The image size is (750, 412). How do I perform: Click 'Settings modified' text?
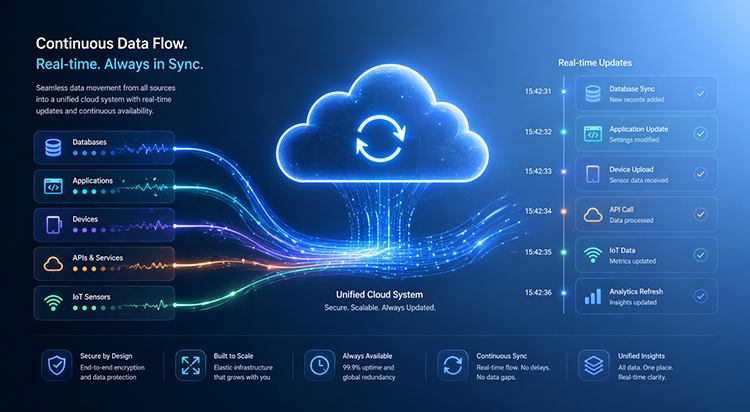click(x=634, y=140)
